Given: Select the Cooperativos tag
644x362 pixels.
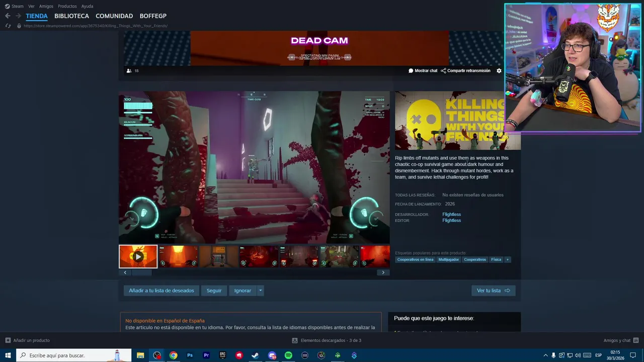Looking at the screenshot, I should (x=475, y=259).
